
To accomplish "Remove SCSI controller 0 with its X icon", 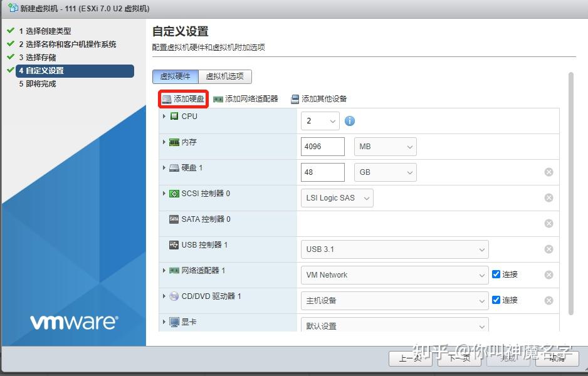I will click(x=549, y=197).
